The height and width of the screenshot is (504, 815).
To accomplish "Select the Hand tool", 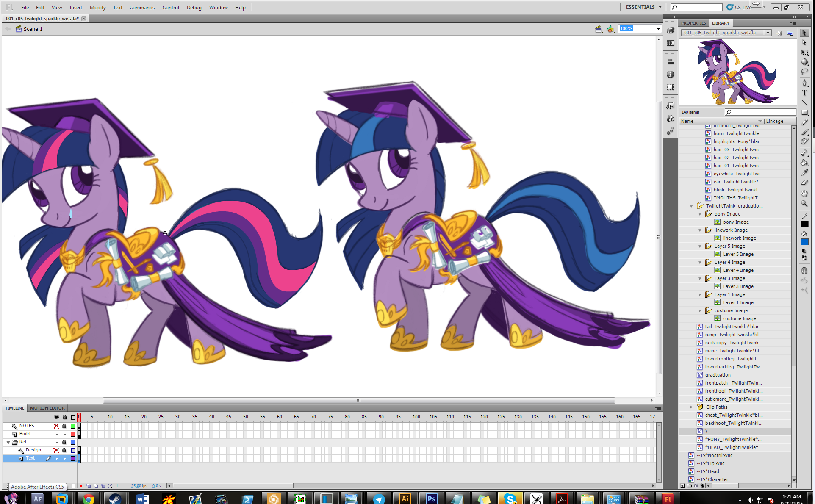I will pos(804,194).
